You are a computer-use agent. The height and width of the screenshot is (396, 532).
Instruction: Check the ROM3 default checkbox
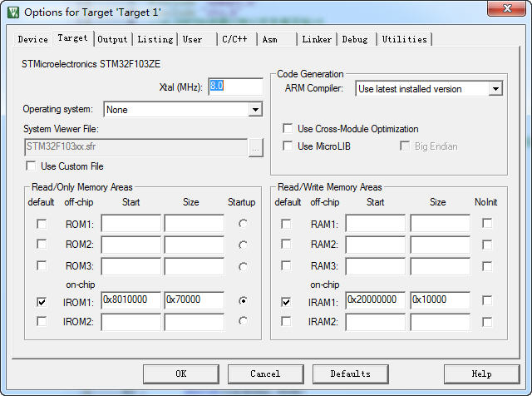(42, 265)
